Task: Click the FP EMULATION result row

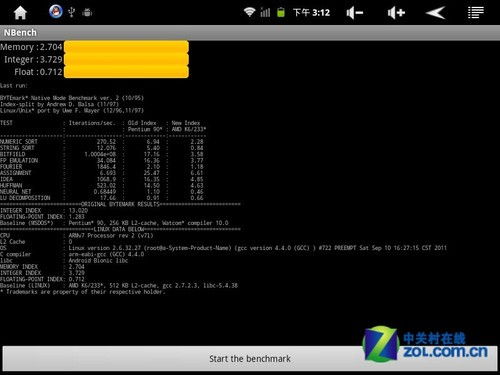Action: (102, 160)
